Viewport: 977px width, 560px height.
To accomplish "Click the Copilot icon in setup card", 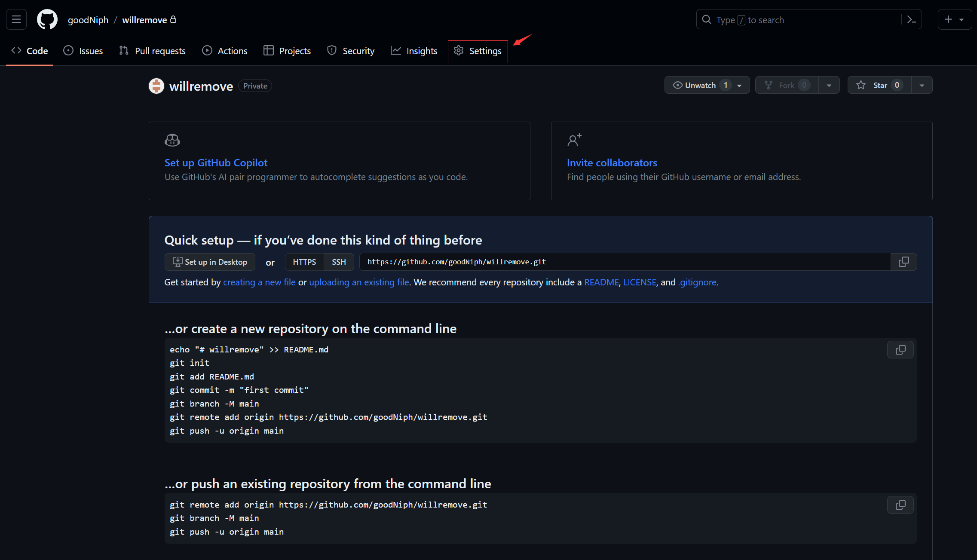I will 172,140.
